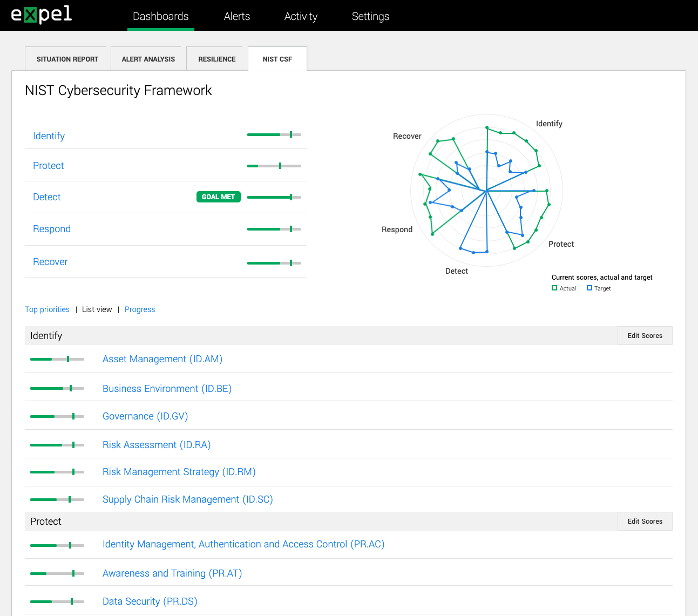Edit Scores for Protect section
The height and width of the screenshot is (616, 698).
tap(645, 521)
